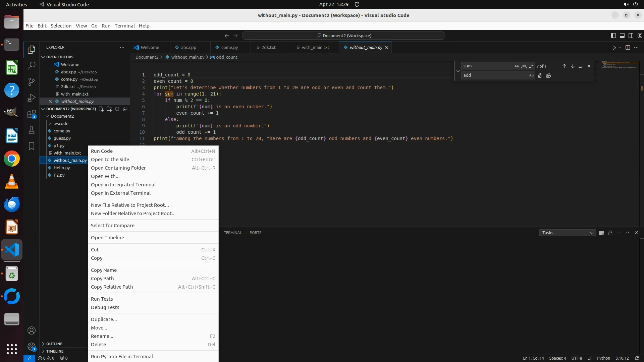The image size is (644, 362).
Task: Click the Run Python File play button
Action: (x=614, y=48)
